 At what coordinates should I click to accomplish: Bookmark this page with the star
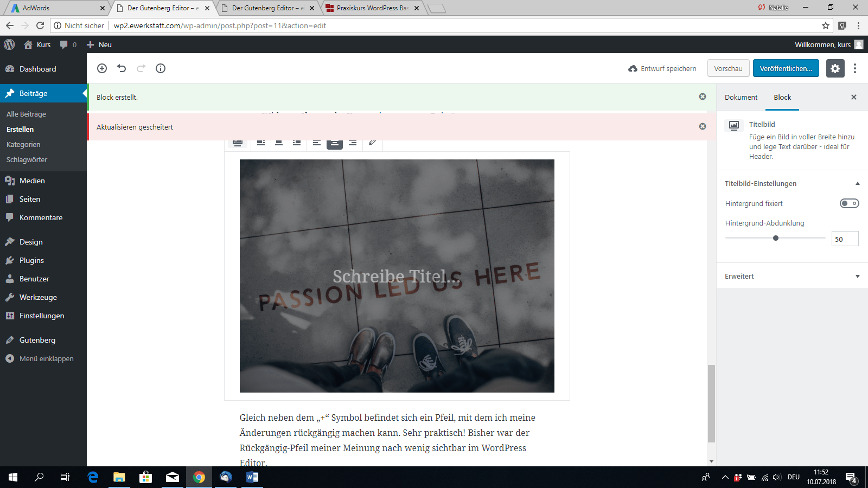[x=826, y=25]
